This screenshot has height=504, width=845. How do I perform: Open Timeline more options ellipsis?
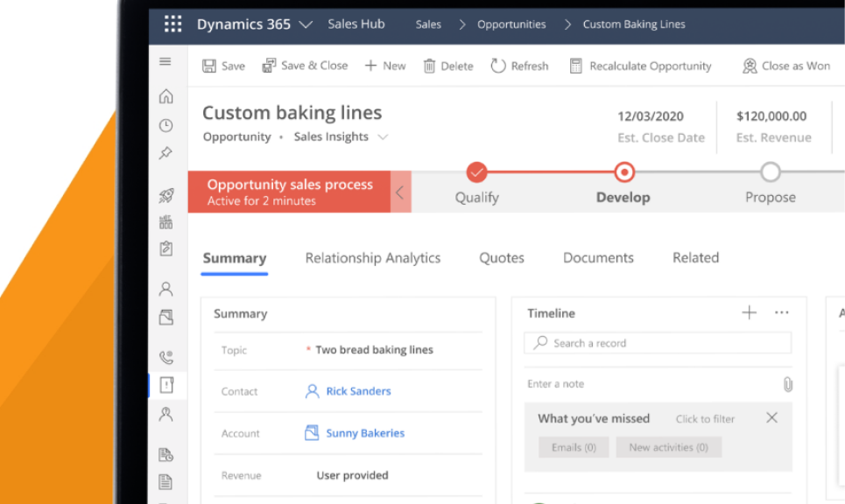click(781, 313)
